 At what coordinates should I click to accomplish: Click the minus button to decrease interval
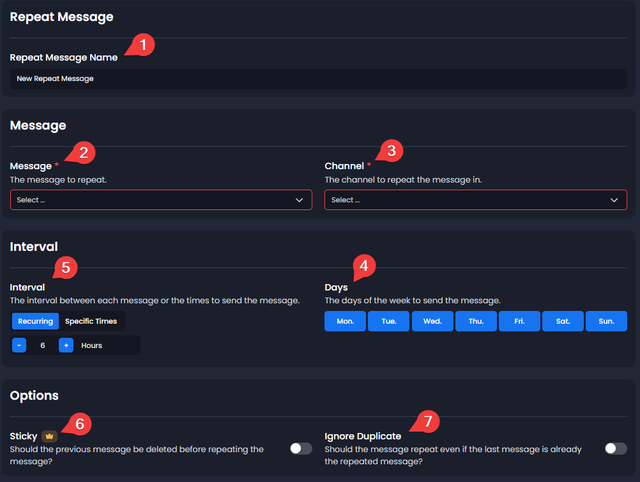tap(19, 345)
